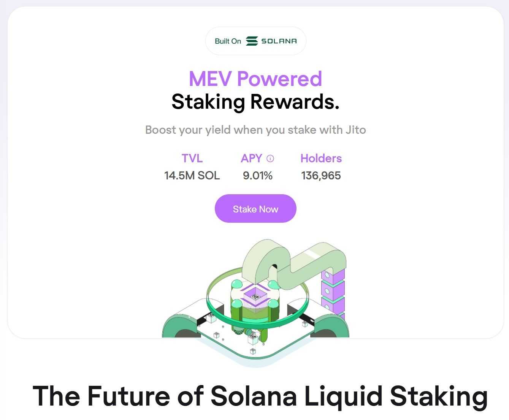
Task: Click the "Built On" text in the badge
Action: [228, 41]
